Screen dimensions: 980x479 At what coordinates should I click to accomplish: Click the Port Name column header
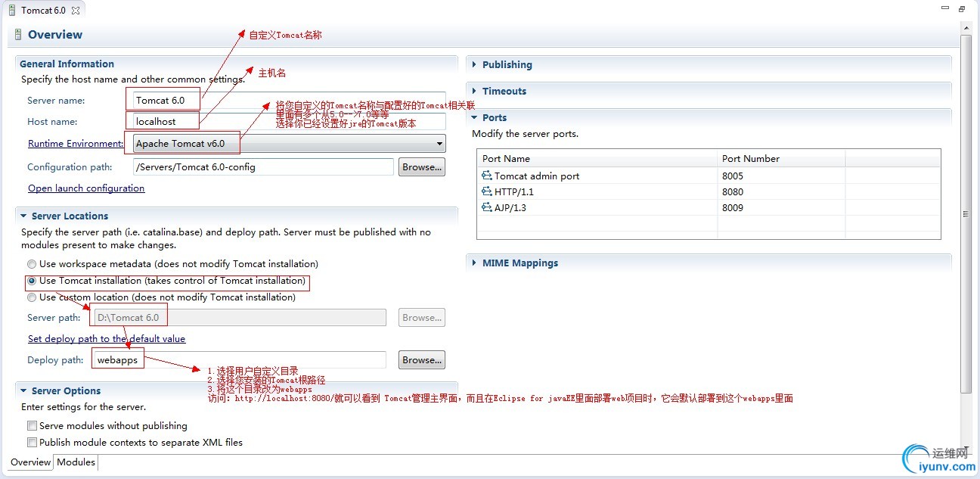pyautogui.click(x=597, y=159)
